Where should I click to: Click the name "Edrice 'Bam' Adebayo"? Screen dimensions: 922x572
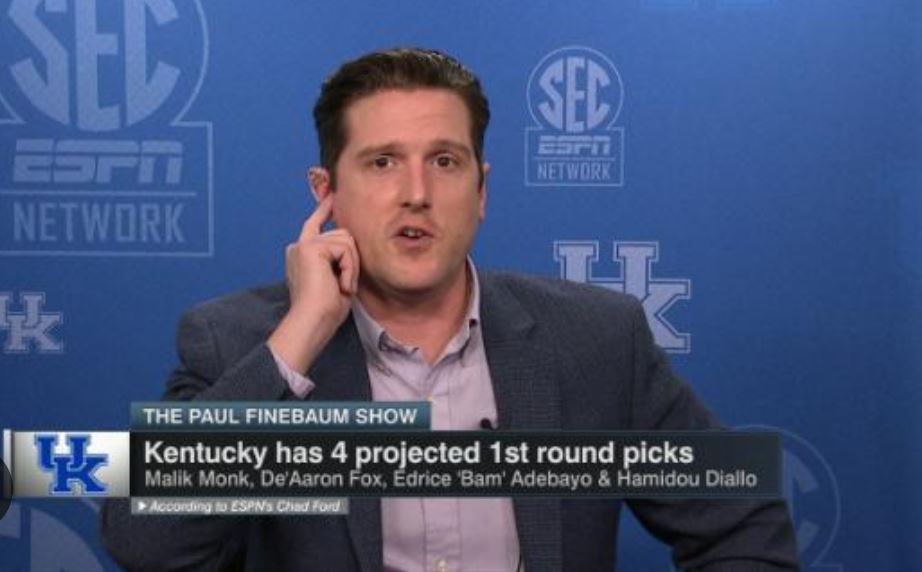pyautogui.click(x=492, y=479)
